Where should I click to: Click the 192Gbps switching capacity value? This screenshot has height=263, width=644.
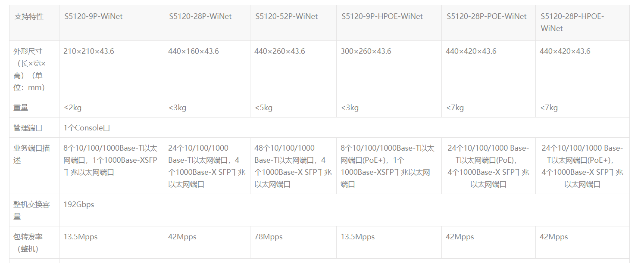79,204
